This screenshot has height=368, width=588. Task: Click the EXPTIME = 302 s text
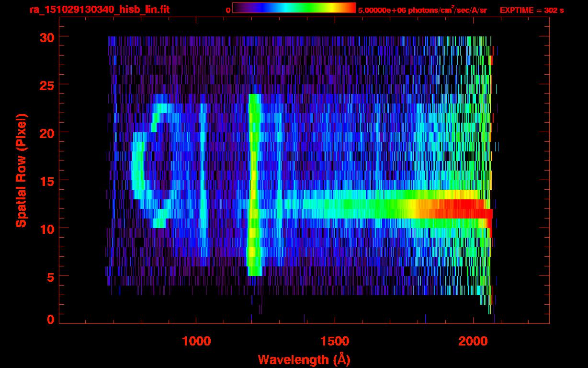coord(531,10)
